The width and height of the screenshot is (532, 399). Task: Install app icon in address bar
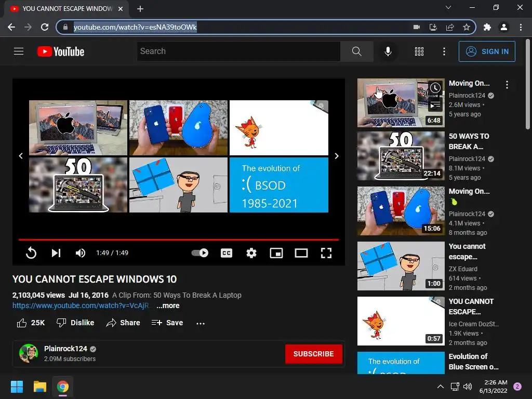tap(433, 27)
